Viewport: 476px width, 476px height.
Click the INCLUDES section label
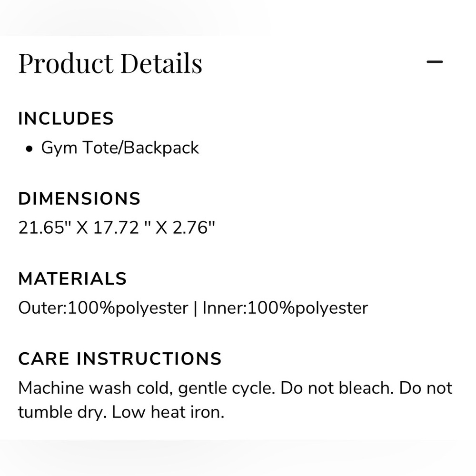coord(66,119)
